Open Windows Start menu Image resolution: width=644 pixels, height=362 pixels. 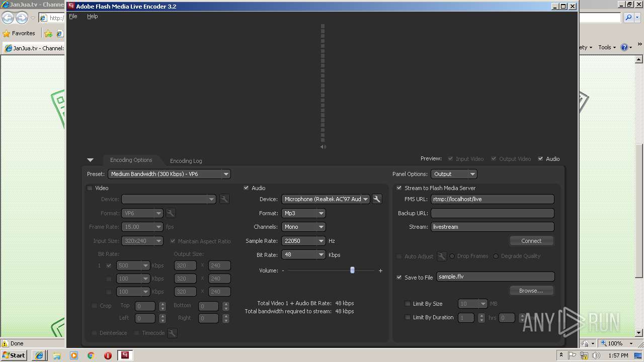pyautogui.click(x=14, y=355)
